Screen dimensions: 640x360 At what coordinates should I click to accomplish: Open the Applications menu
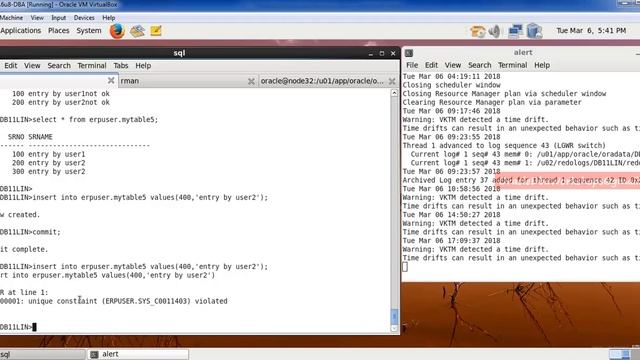point(21,31)
